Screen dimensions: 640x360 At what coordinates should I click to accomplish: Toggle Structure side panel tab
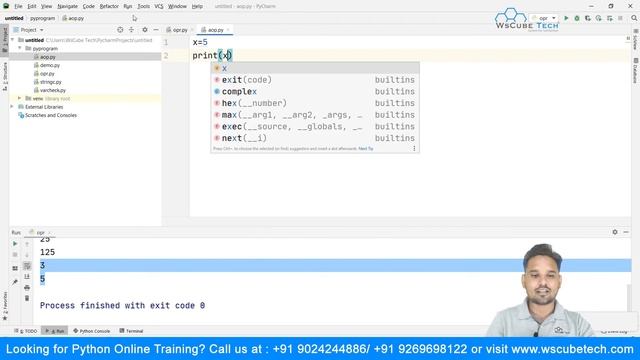click(4, 77)
